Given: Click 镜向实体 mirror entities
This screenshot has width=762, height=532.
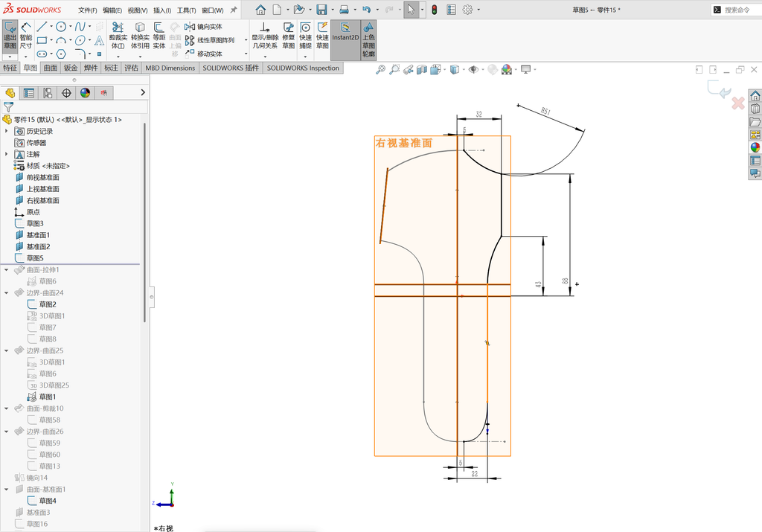Looking at the screenshot, I should click(204, 27).
